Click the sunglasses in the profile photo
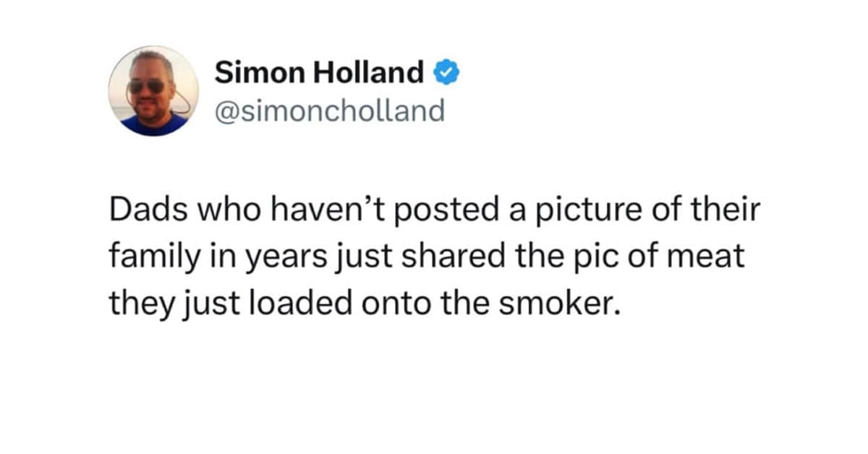Image resolution: width=868 pixels, height=454 pixels. 145,86
